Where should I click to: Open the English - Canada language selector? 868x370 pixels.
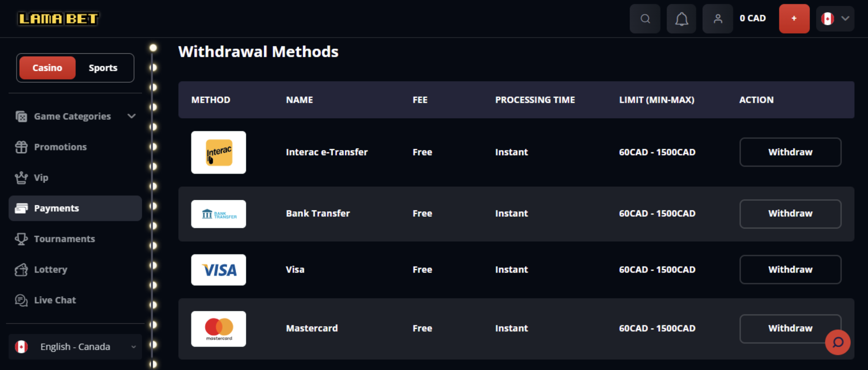(75, 347)
